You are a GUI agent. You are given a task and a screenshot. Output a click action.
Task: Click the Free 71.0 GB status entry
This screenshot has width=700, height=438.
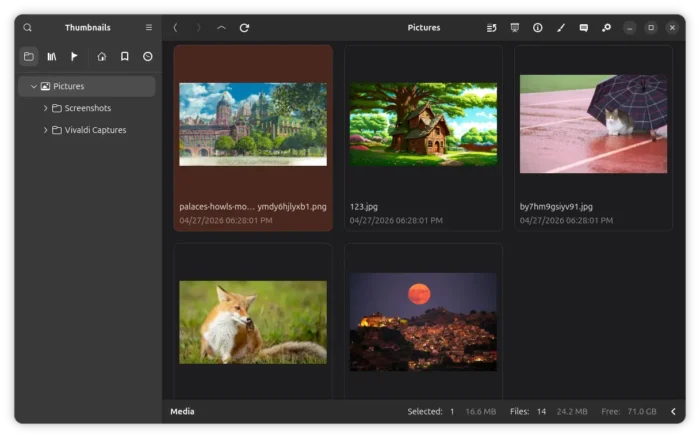coord(629,411)
